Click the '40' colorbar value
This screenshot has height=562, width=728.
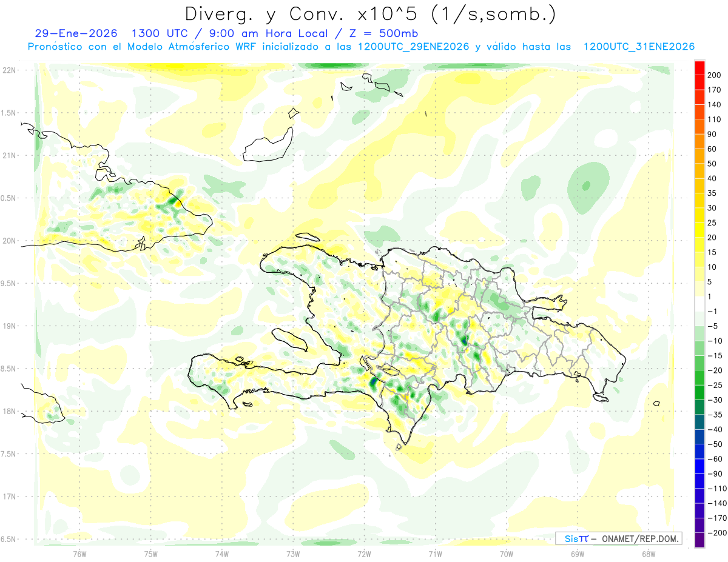pyautogui.click(x=713, y=178)
